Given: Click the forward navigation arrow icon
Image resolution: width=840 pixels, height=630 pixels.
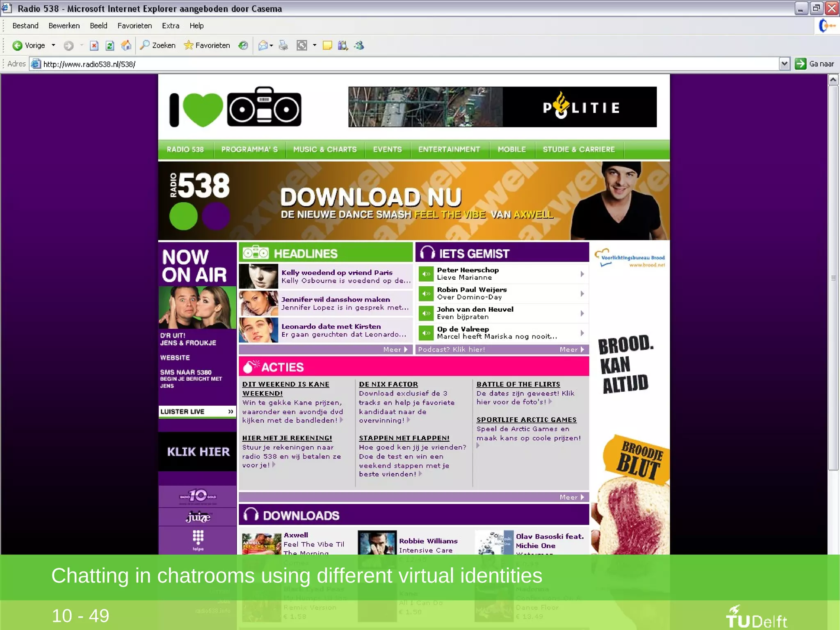Looking at the screenshot, I should click(x=68, y=46).
